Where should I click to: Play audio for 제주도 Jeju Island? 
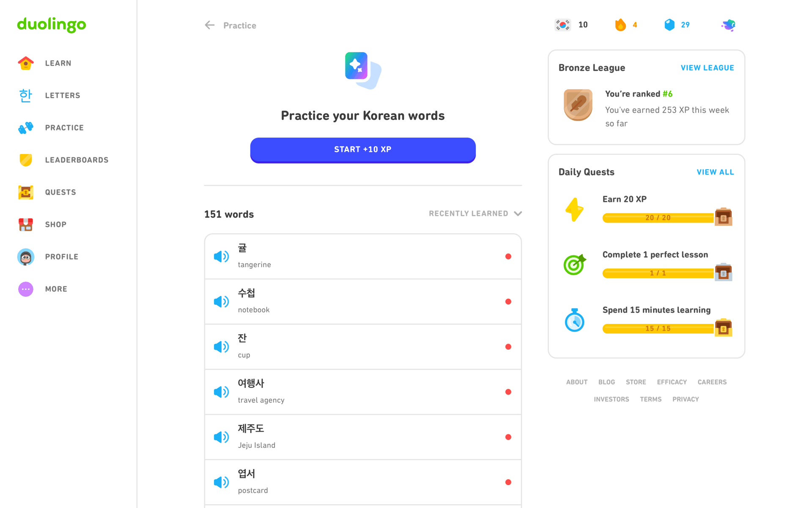(x=221, y=437)
